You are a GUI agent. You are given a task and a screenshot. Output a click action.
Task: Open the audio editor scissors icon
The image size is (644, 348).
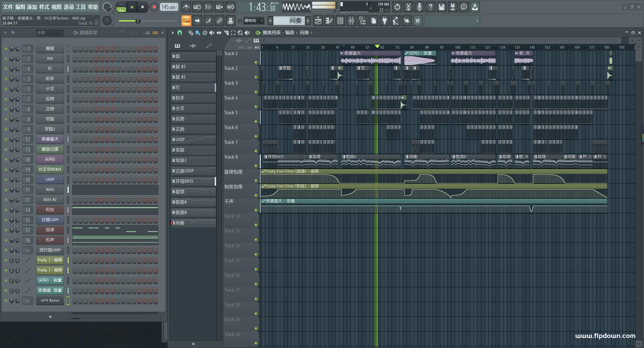pos(408,7)
